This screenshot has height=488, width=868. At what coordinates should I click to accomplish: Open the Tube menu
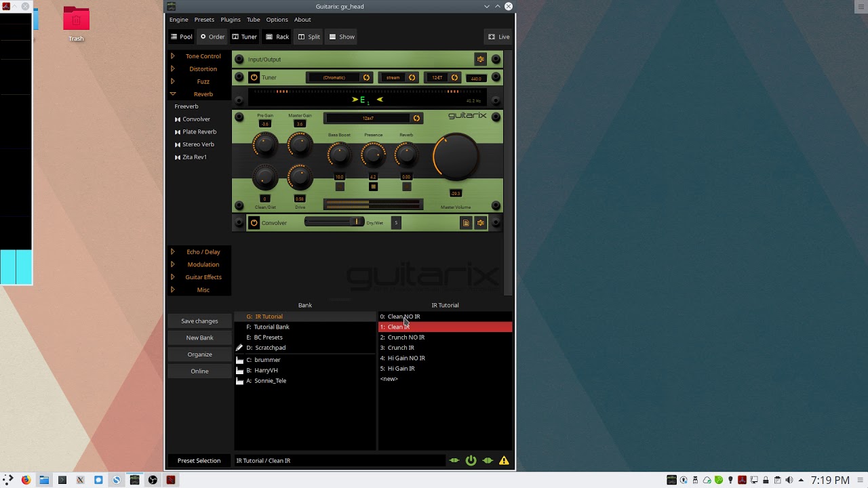coord(254,20)
